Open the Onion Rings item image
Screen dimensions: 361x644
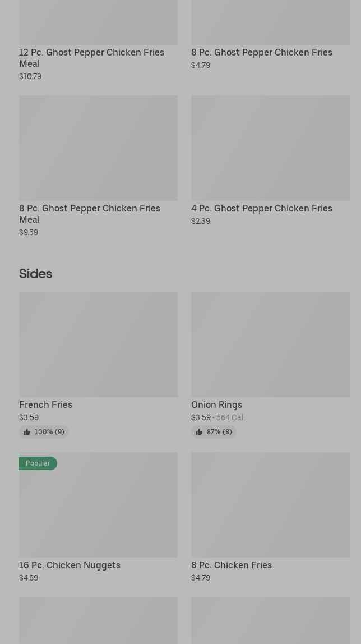[270, 344]
